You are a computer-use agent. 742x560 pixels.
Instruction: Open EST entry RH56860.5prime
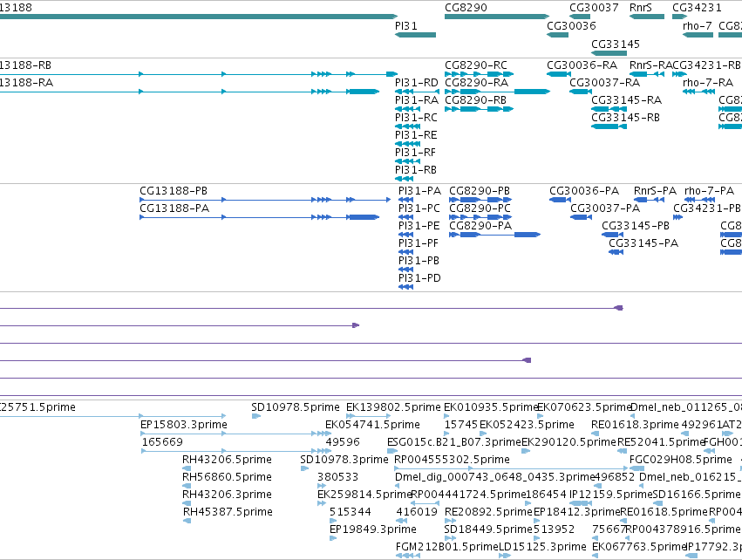[227, 477]
